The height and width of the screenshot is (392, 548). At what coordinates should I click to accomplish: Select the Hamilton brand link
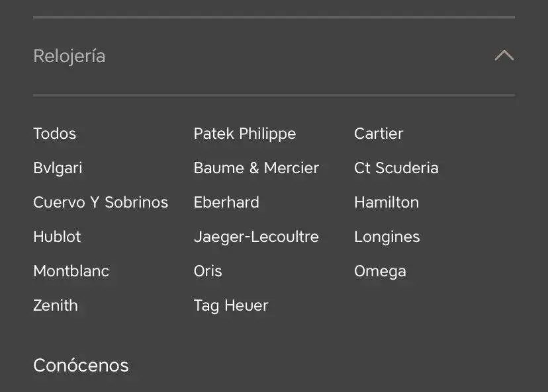[x=387, y=202]
